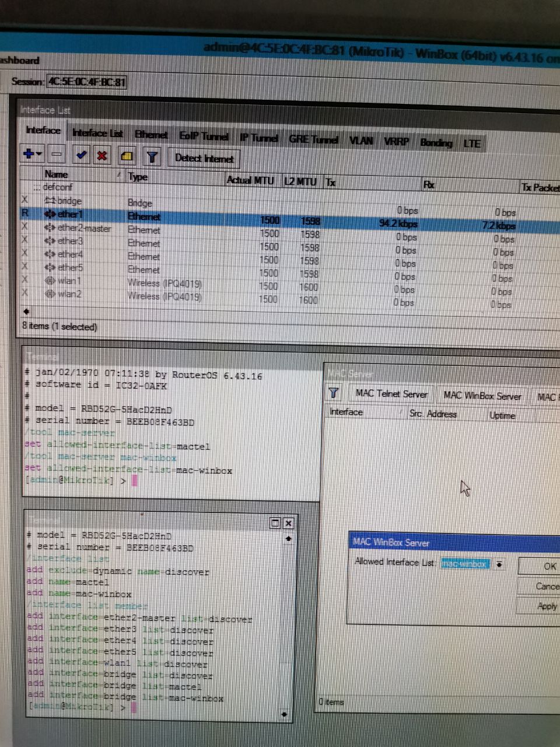Click the blue checkmark enable icon
Viewport: 560px width, 747px height.
(x=81, y=155)
